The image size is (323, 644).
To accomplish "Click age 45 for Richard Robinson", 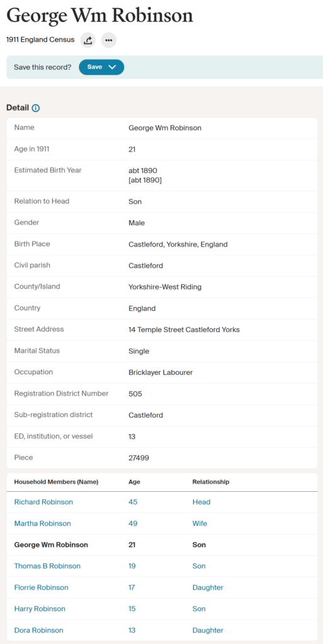I will coord(133,502).
